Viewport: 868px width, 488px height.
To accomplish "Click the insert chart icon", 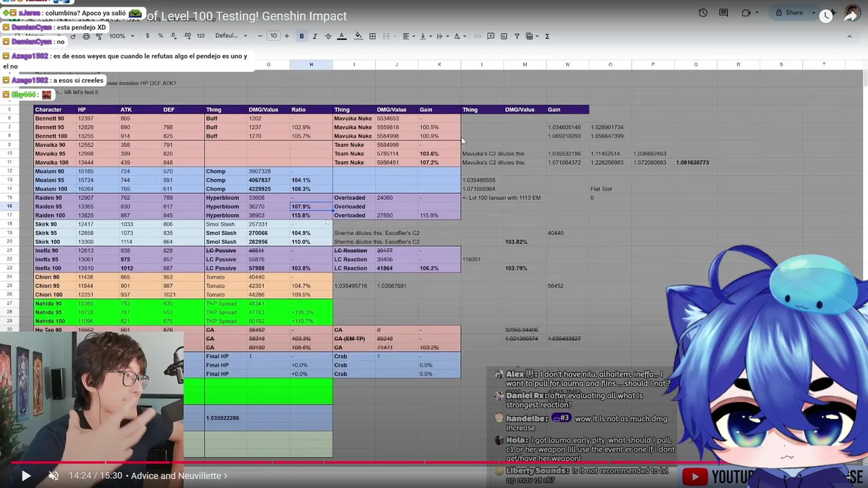I will [504, 36].
